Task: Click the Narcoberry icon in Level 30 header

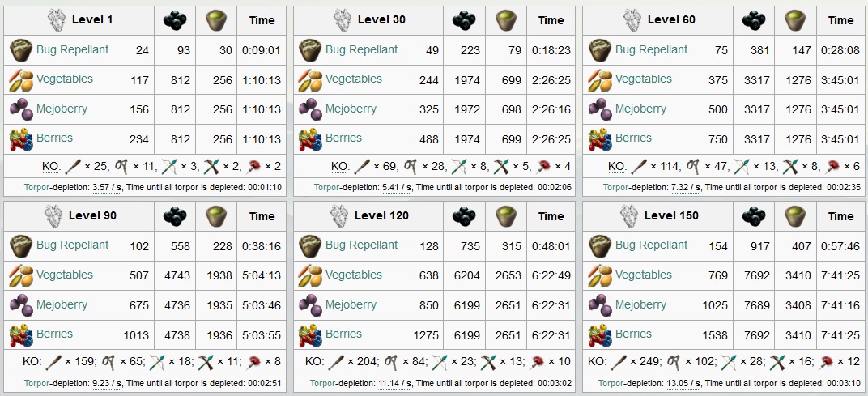Action: (464, 21)
